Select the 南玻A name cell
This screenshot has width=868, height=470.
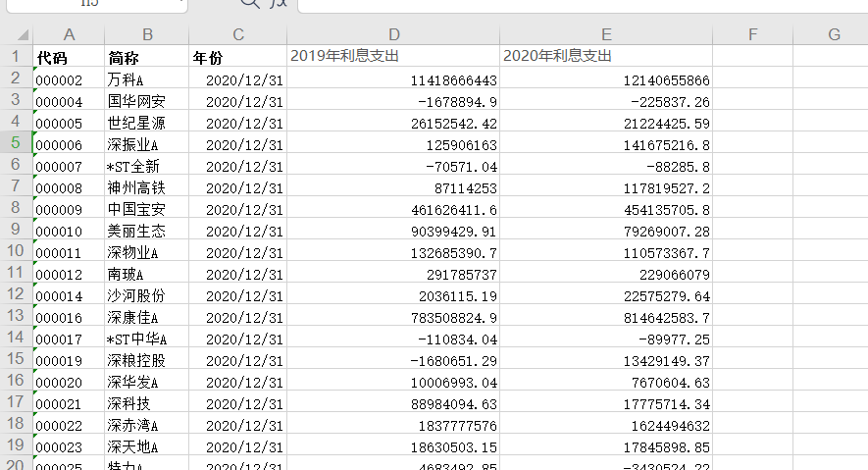click(147, 272)
